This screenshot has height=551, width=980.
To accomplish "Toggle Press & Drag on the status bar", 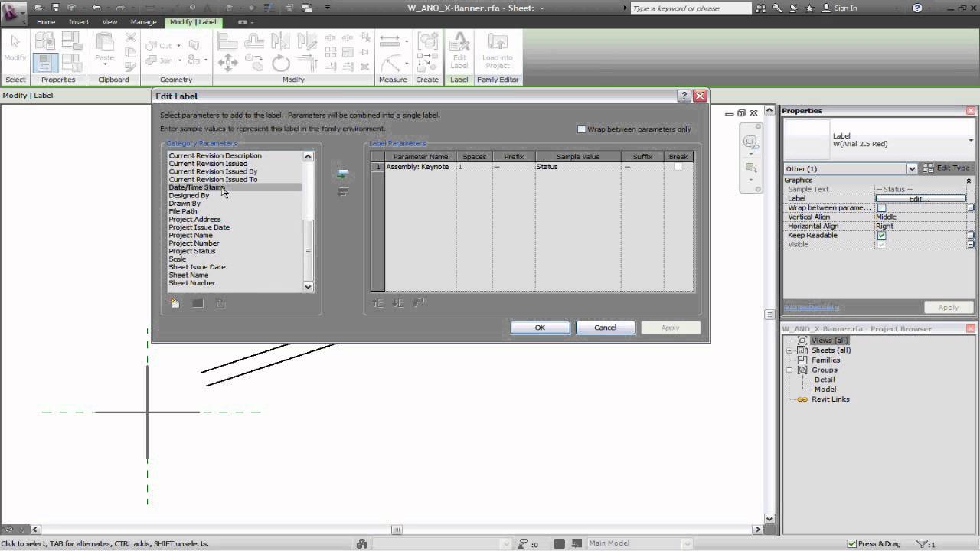I will pos(851,543).
